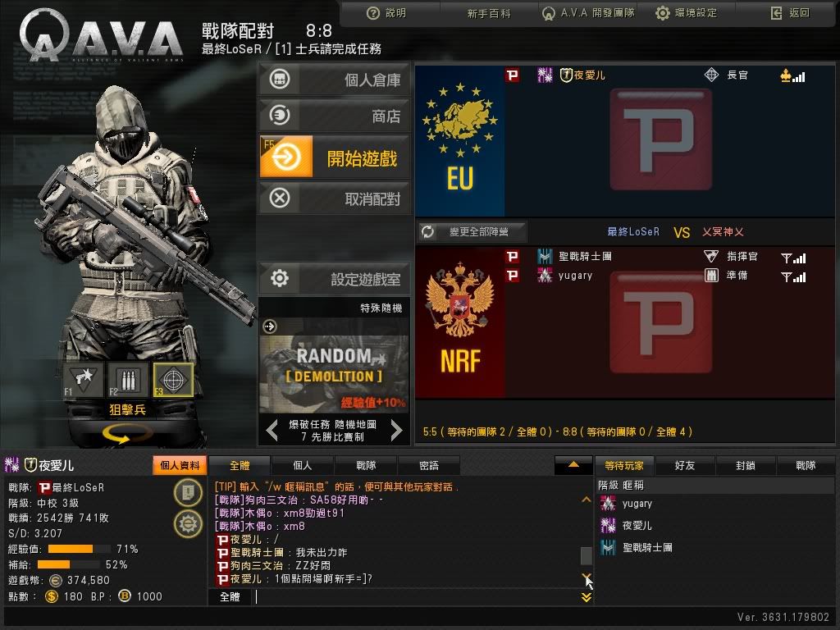Click the 開始遊戲 start game button
Screen dimensions: 840x630
click(335, 157)
